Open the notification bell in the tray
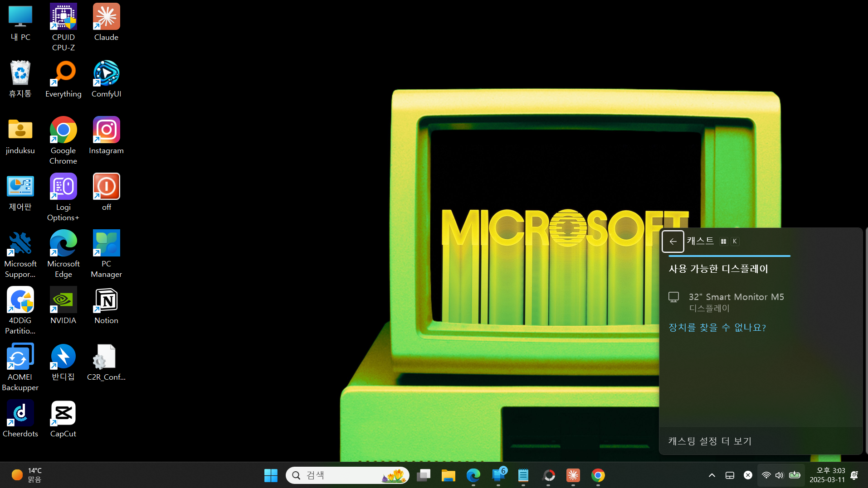 click(854, 475)
